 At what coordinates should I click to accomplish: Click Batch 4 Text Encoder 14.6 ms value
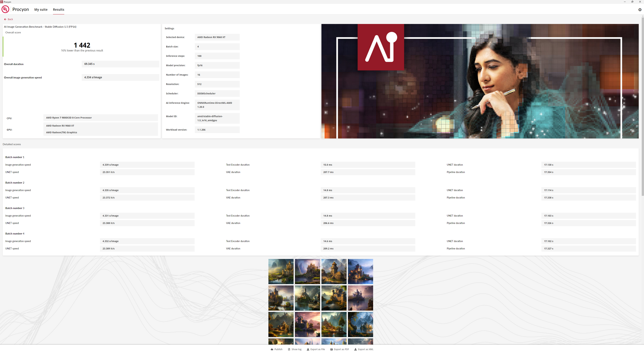point(368,241)
